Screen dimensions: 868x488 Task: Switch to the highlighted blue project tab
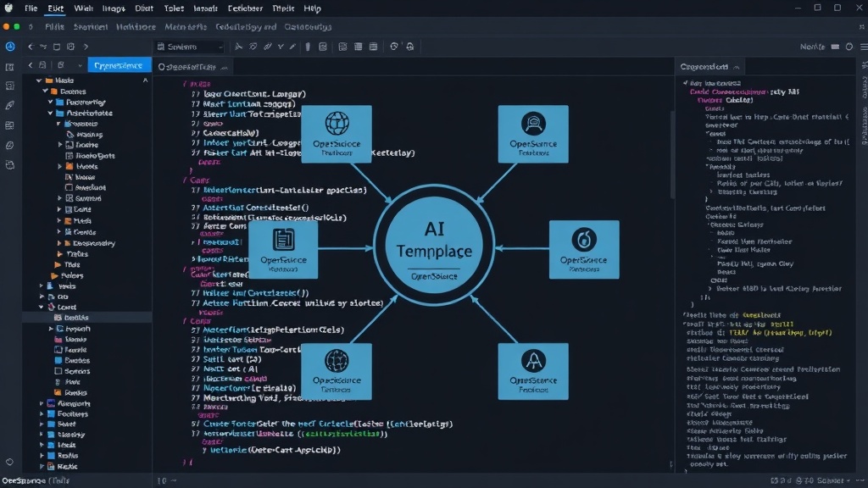(119, 65)
